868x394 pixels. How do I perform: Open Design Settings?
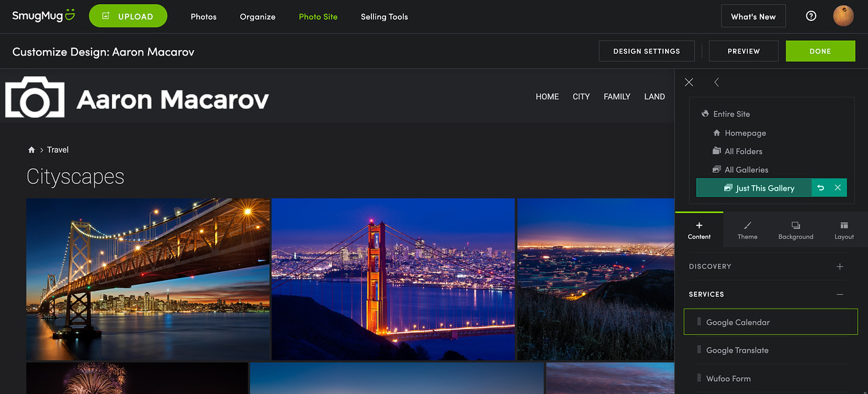(647, 51)
